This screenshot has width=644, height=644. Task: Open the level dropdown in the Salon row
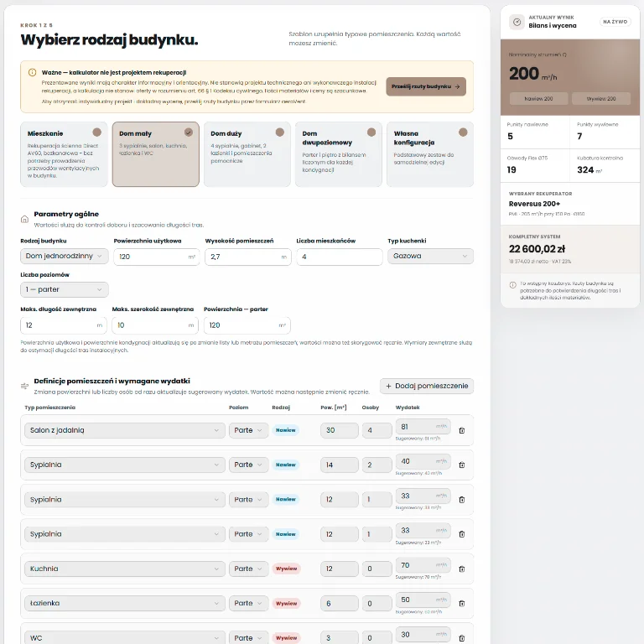248,430
